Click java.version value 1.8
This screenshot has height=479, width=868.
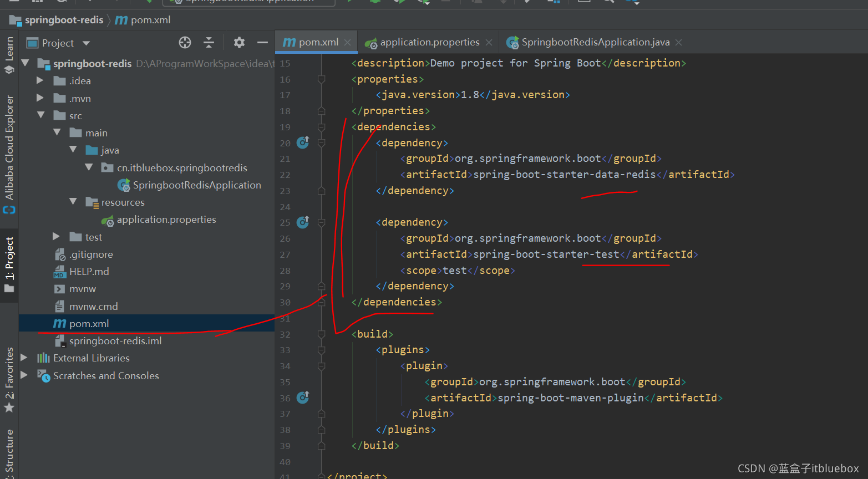pyautogui.click(x=470, y=95)
